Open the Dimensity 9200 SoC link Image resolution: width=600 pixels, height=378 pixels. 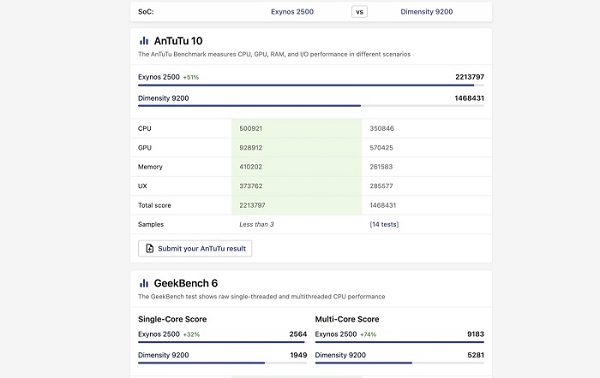click(427, 12)
